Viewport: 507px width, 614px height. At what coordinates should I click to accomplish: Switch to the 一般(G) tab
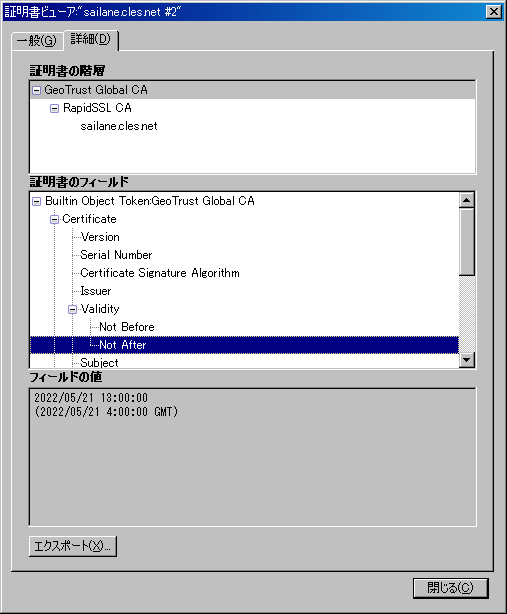coord(37,41)
